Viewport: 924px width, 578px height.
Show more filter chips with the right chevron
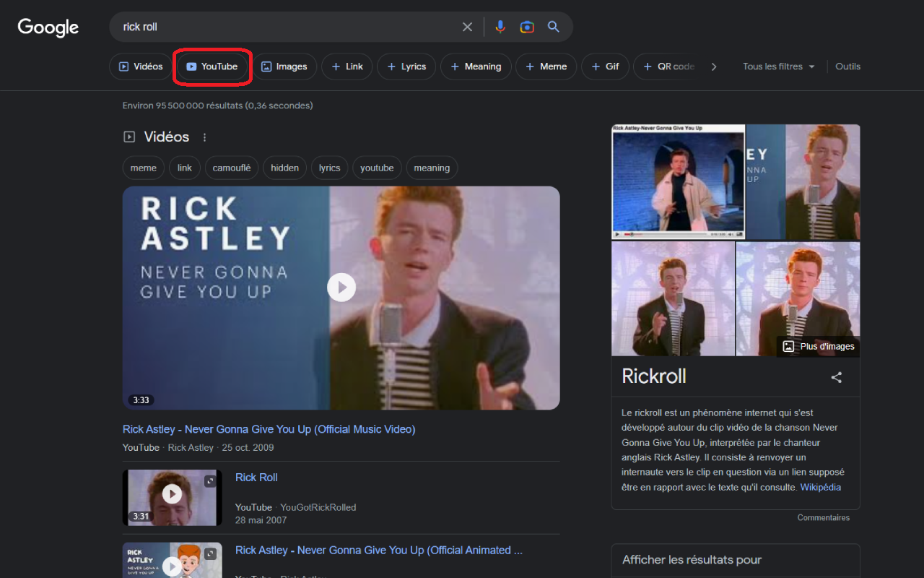pyautogui.click(x=714, y=66)
